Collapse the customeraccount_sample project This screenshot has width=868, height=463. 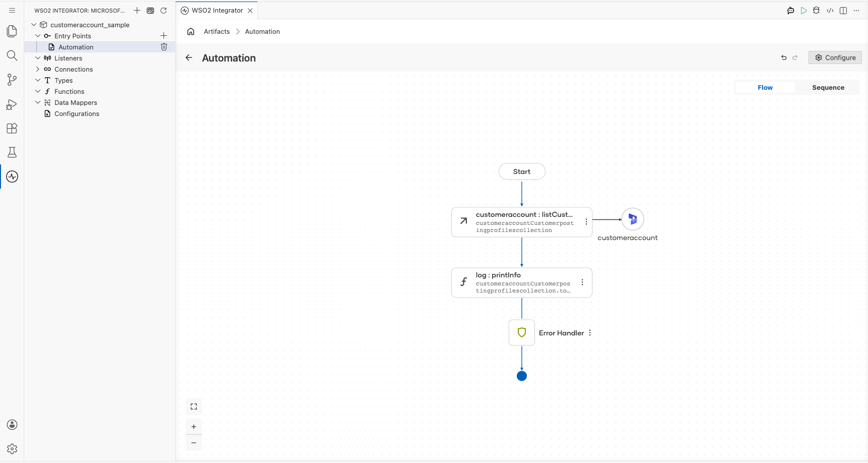34,25
